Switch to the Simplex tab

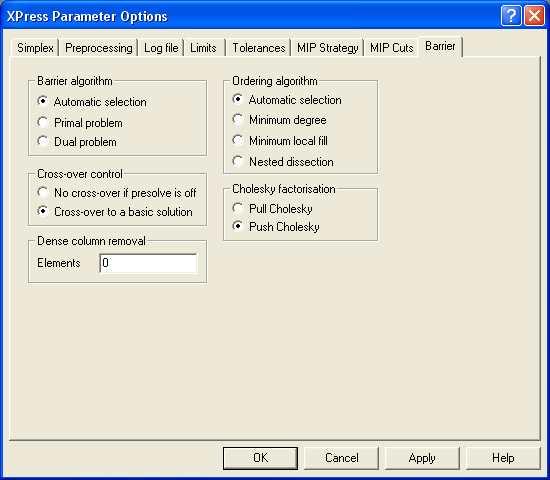(35, 48)
